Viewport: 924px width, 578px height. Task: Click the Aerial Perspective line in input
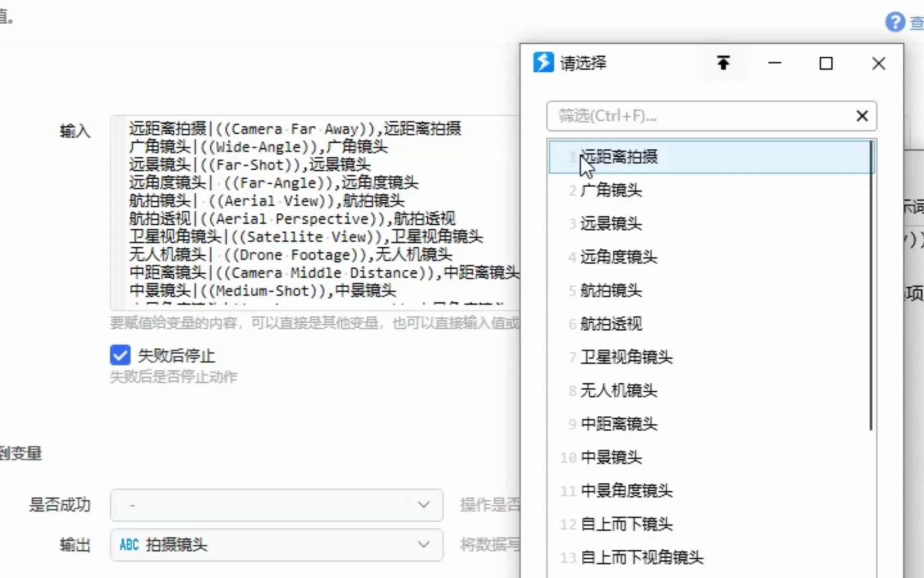(292, 218)
